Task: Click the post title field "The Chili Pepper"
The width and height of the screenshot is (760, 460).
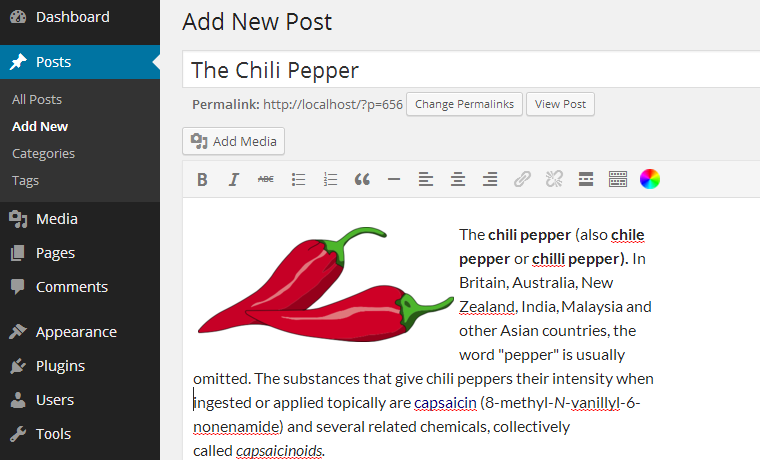Action: point(471,70)
